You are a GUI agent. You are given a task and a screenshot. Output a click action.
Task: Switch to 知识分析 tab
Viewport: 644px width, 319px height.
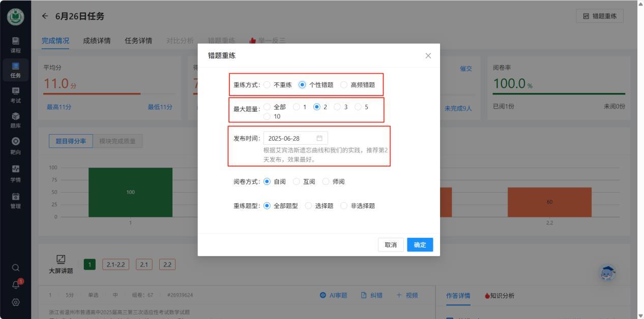(x=499, y=296)
